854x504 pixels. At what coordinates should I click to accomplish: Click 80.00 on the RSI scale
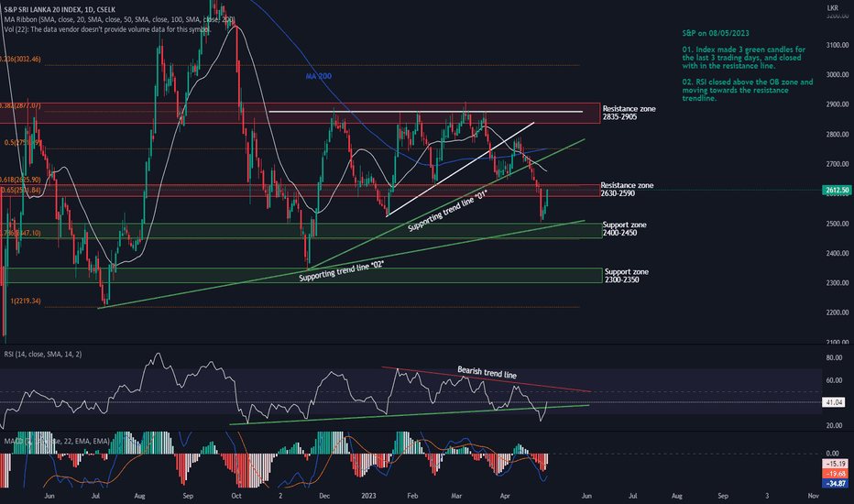834,358
